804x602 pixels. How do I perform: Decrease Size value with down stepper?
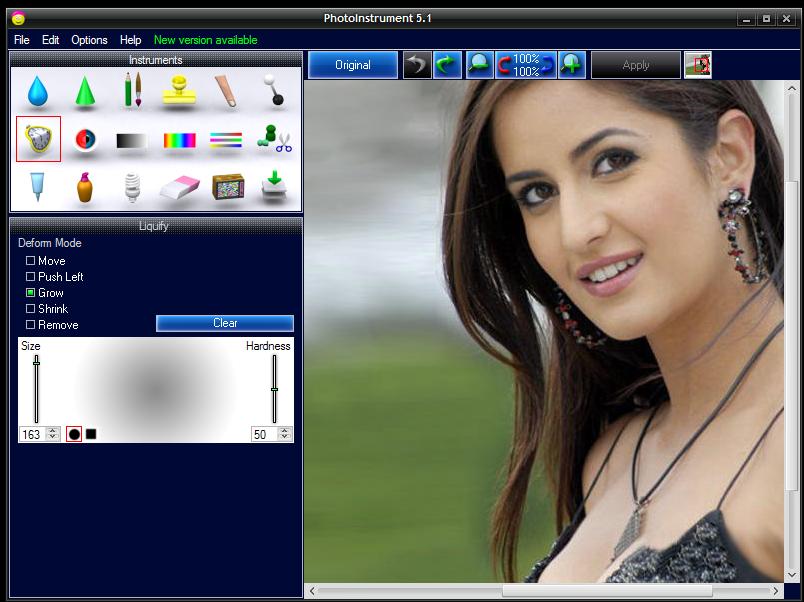click(53, 437)
